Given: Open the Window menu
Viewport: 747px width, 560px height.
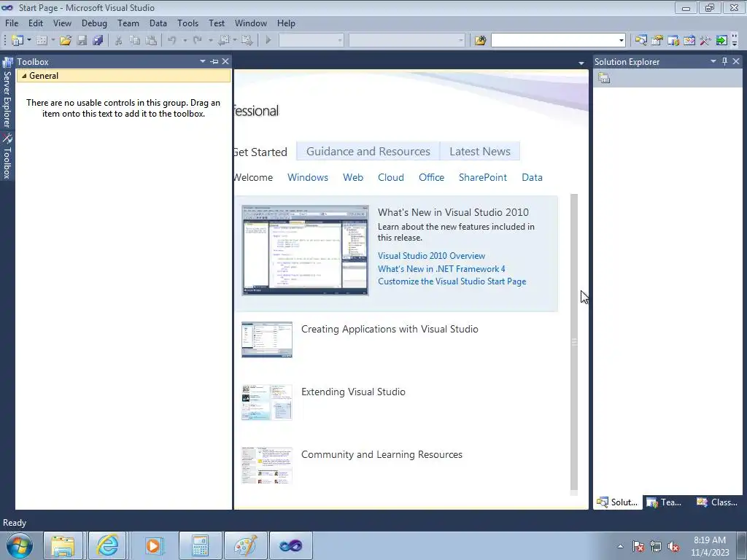Looking at the screenshot, I should tap(251, 23).
